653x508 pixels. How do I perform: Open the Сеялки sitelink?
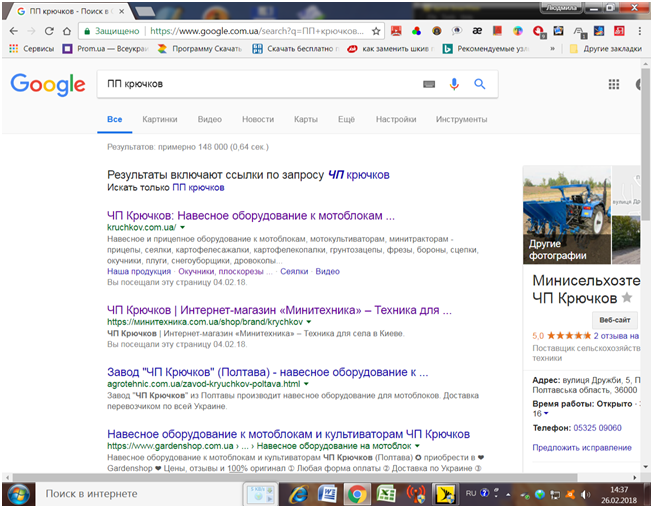[x=294, y=271]
